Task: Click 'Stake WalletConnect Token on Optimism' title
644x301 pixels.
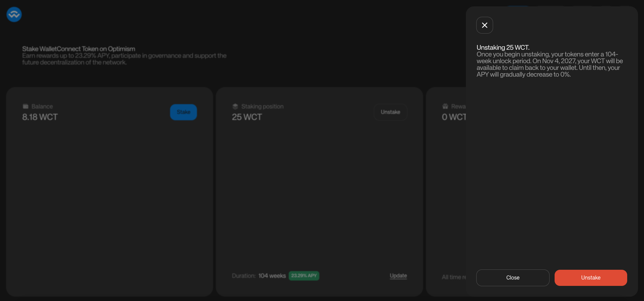Action: click(79, 49)
